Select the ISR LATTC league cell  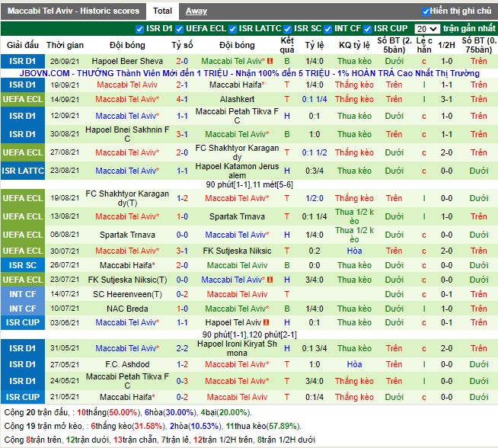point(23,171)
